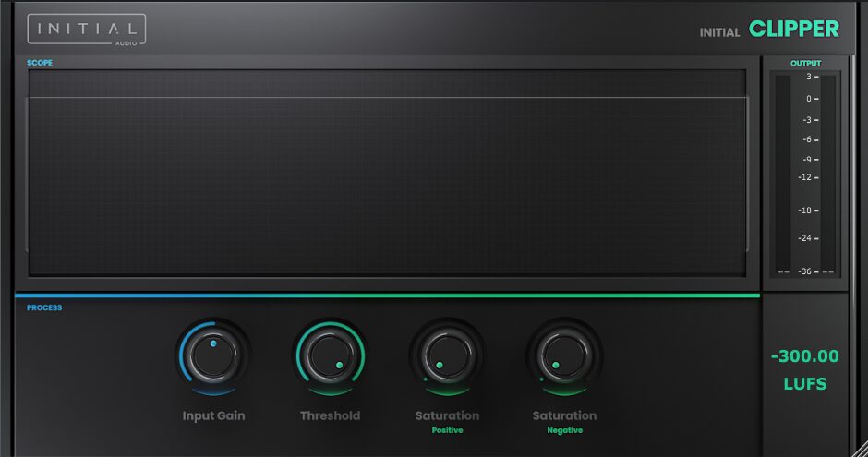Click the SCOPE section label
This screenshot has height=457, width=868.
(40, 63)
